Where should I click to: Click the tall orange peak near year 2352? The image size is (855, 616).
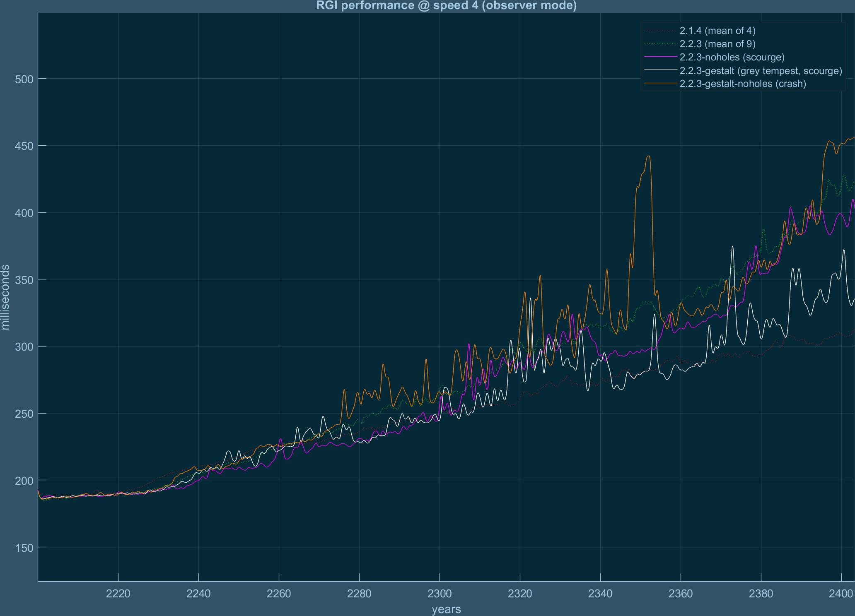click(x=649, y=156)
